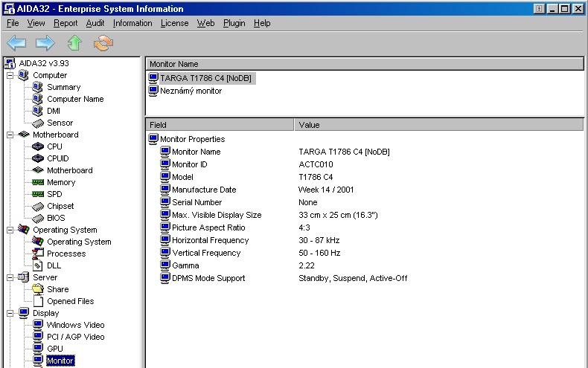
Task: Open the Plugin menu
Action: 234,23
